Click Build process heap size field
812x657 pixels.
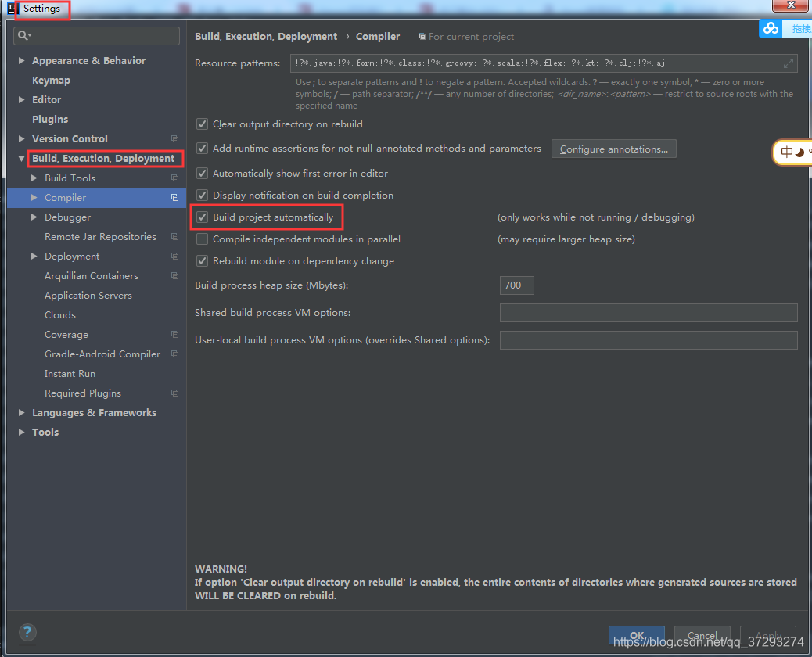[516, 285]
